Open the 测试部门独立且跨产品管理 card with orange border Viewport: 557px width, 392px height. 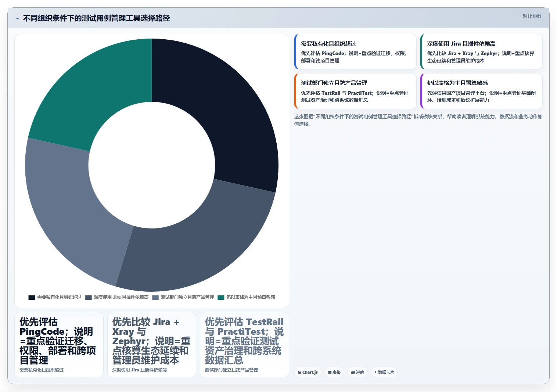click(355, 91)
